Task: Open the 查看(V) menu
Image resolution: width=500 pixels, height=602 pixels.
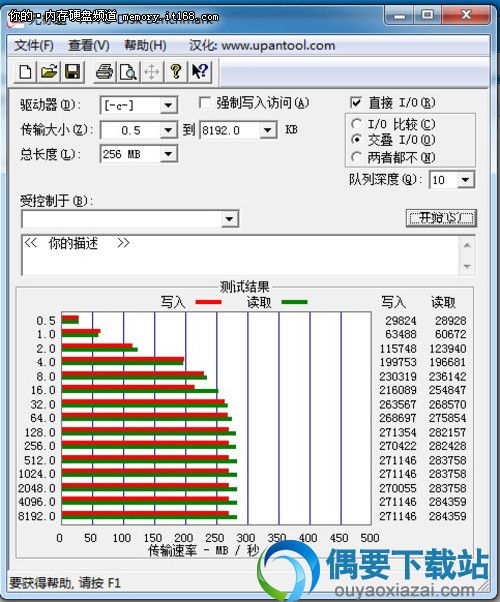Action: pos(89,46)
